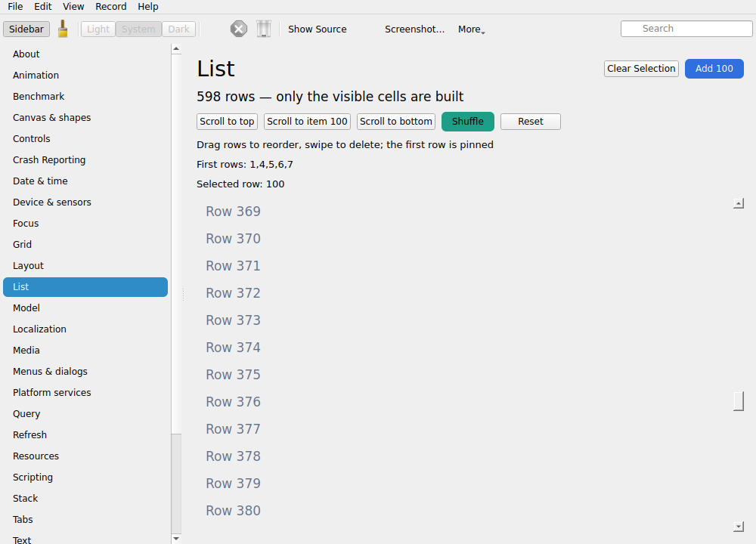Click the paintbrush icon in toolbar
756x544 pixels.
coord(63,29)
